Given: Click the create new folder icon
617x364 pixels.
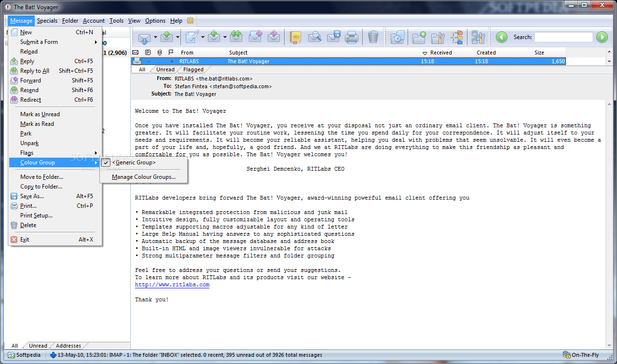Looking at the screenshot, I should pos(419,37).
